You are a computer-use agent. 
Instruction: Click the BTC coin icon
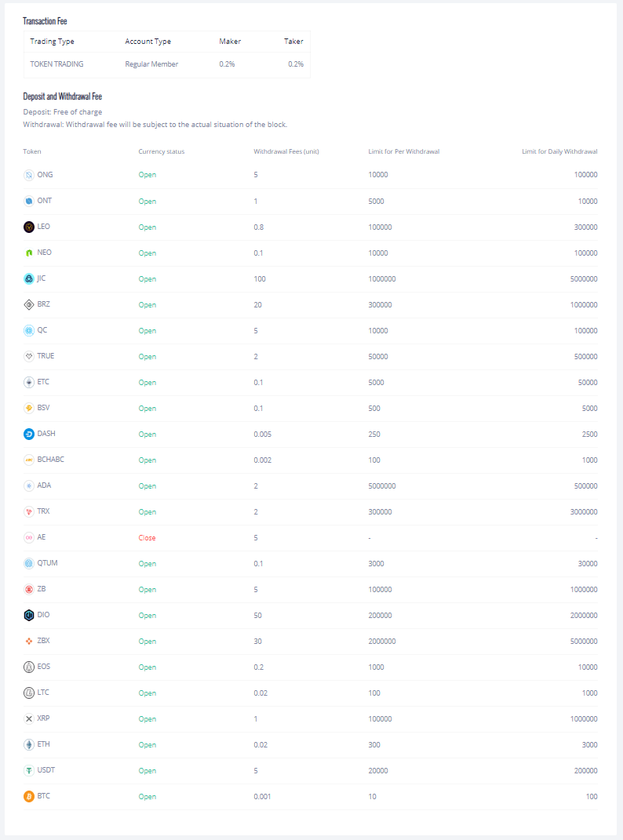click(x=29, y=796)
